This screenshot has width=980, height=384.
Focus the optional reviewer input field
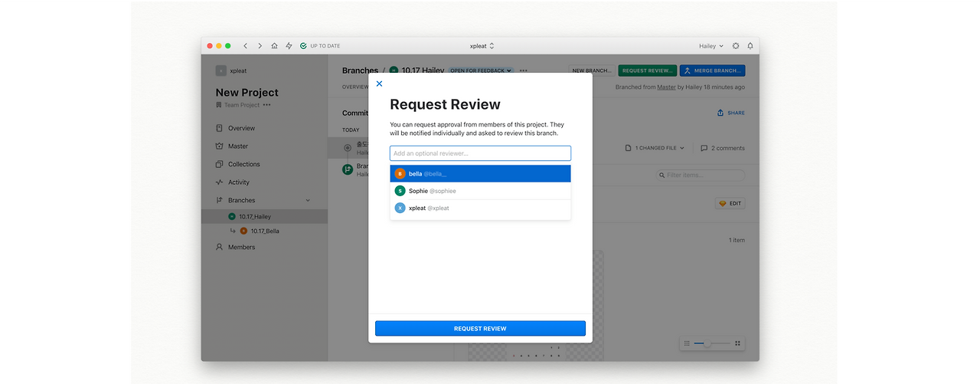click(480, 153)
